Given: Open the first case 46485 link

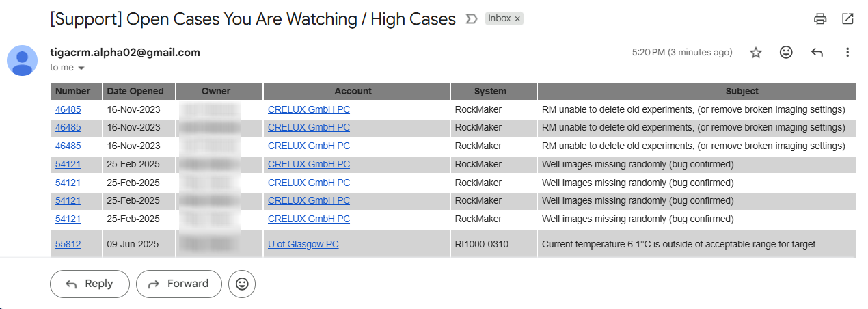Looking at the screenshot, I should 68,109.
